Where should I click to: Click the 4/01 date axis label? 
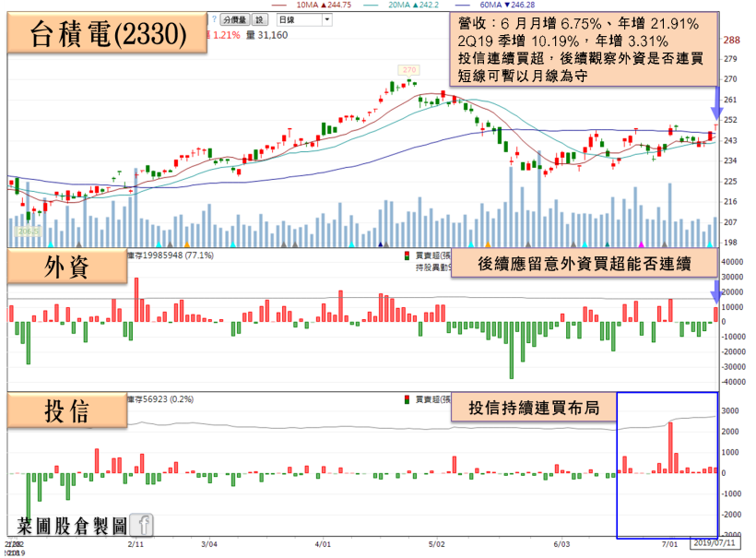(x=323, y=544)
